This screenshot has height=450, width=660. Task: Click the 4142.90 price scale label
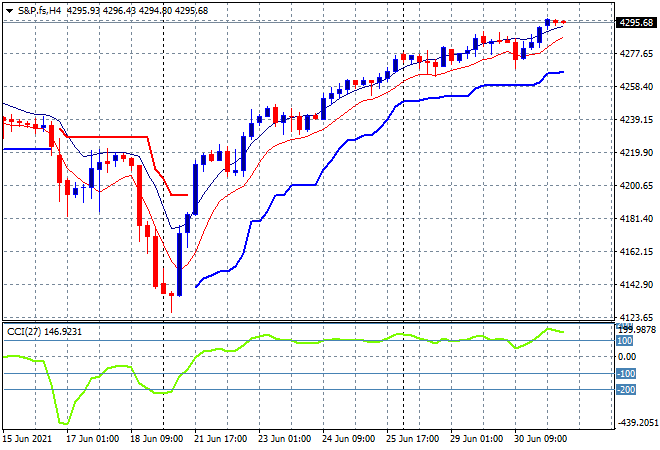coord(636,285)
